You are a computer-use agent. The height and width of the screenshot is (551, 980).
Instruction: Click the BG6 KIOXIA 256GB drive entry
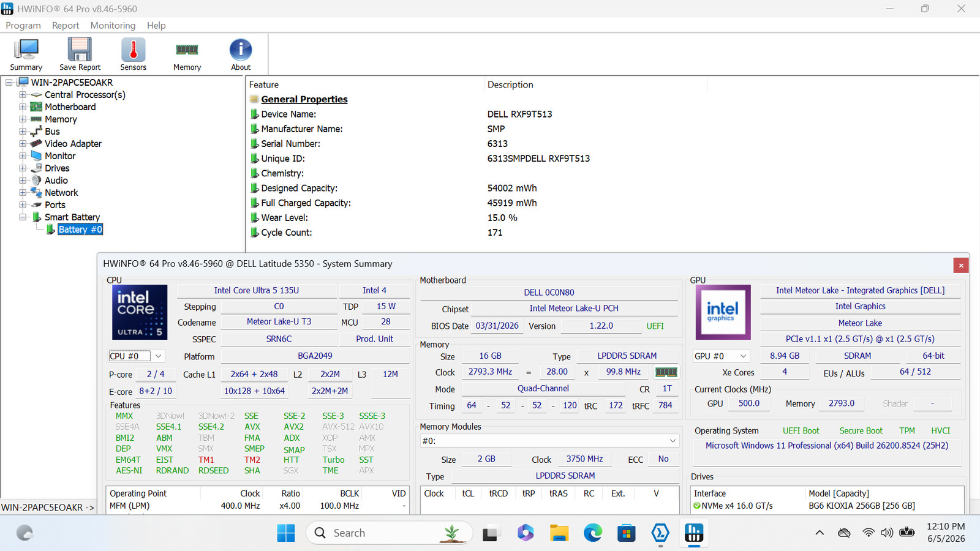pos(862,506)
